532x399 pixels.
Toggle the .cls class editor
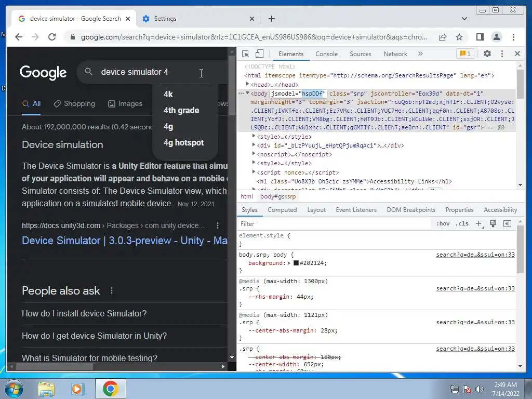pos(462,223)
